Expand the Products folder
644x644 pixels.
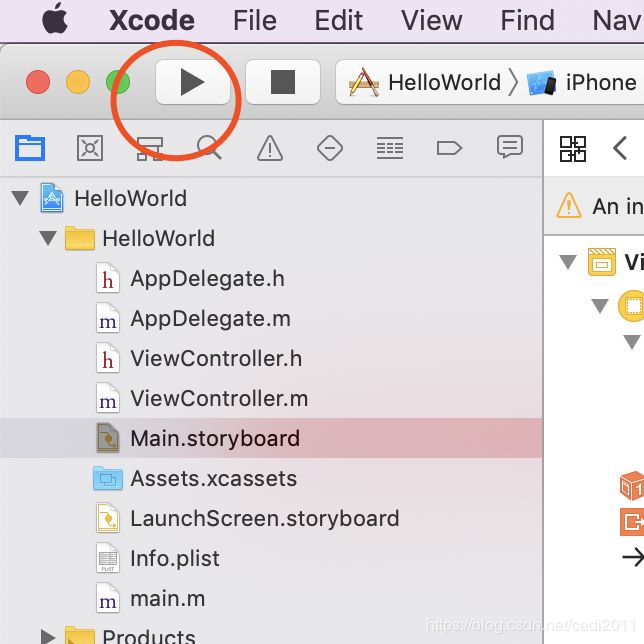tap(48, 636)
